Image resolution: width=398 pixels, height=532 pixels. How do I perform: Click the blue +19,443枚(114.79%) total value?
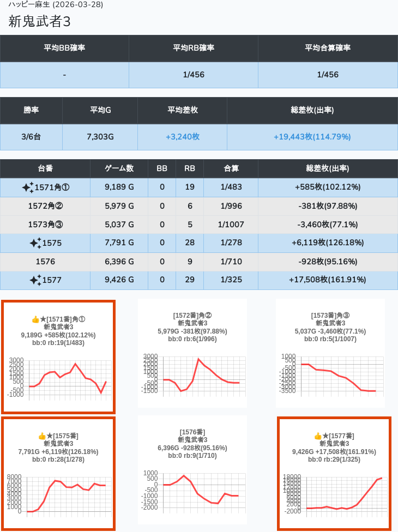[x=312, y=137]
